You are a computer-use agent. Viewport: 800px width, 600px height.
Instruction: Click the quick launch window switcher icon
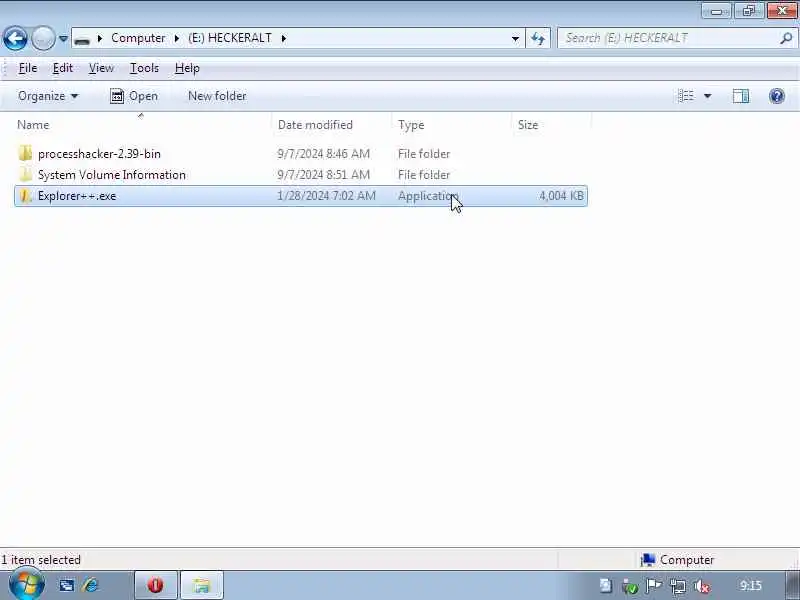coord(66,585)
